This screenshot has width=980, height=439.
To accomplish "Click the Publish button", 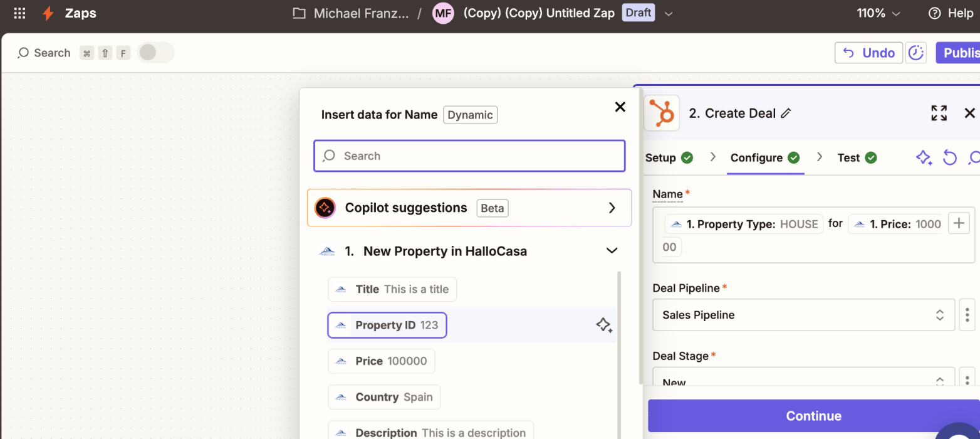I will coord(957,53).
